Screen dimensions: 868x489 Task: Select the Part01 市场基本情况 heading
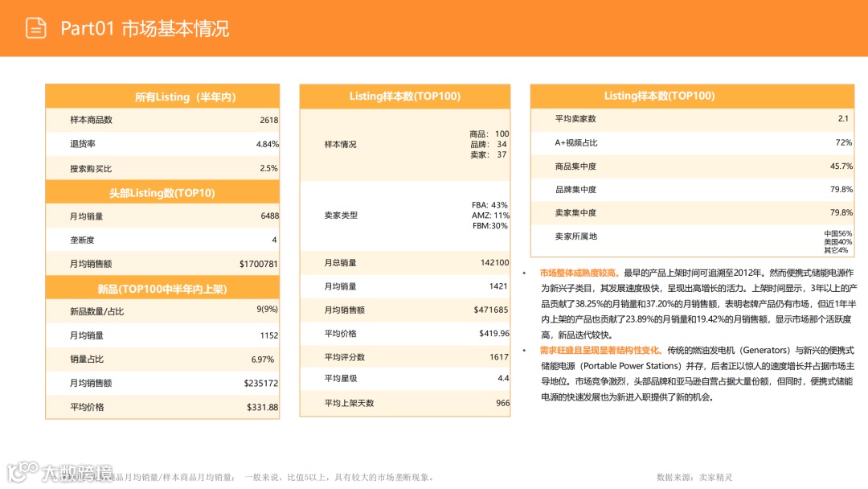145,29
